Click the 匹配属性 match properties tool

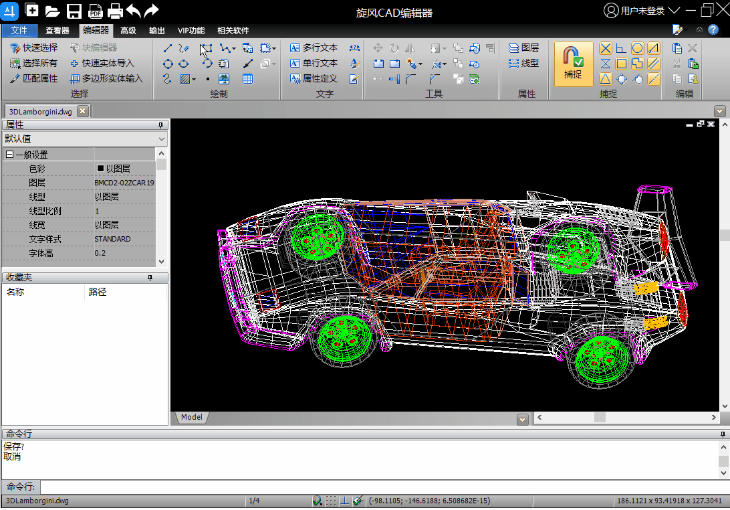[34, 77]
